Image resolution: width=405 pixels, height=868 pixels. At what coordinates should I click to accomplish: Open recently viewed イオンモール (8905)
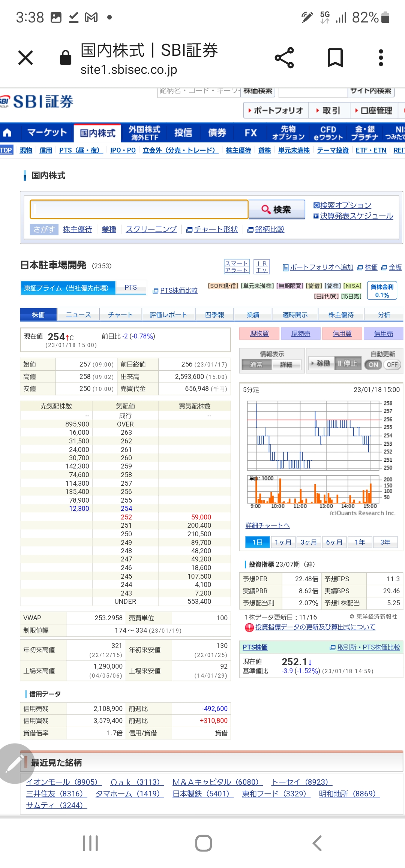point(64,782)
